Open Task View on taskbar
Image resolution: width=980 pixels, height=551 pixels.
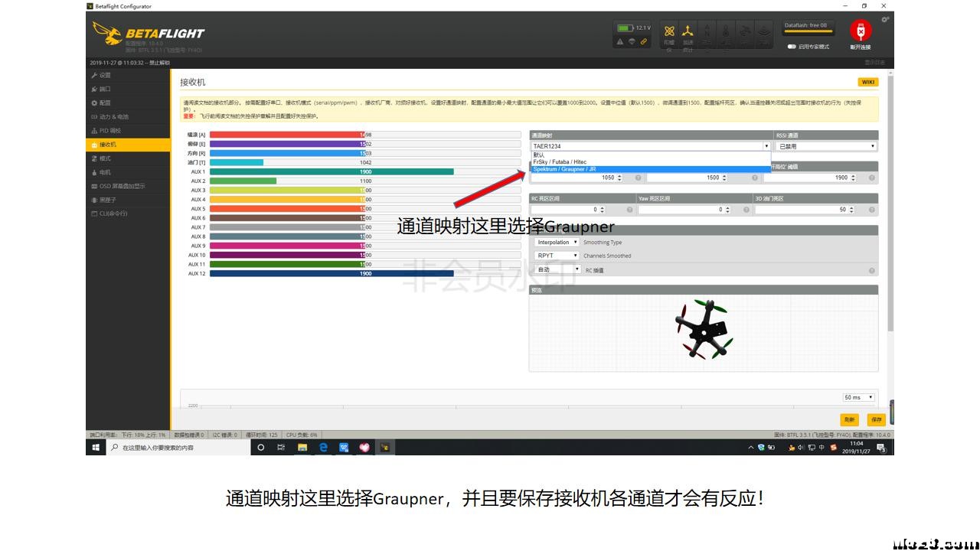coord(281,447)
